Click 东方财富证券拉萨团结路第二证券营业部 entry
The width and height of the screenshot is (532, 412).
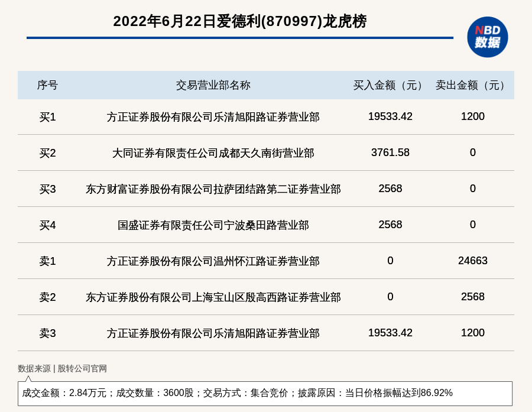click(213, 189)
